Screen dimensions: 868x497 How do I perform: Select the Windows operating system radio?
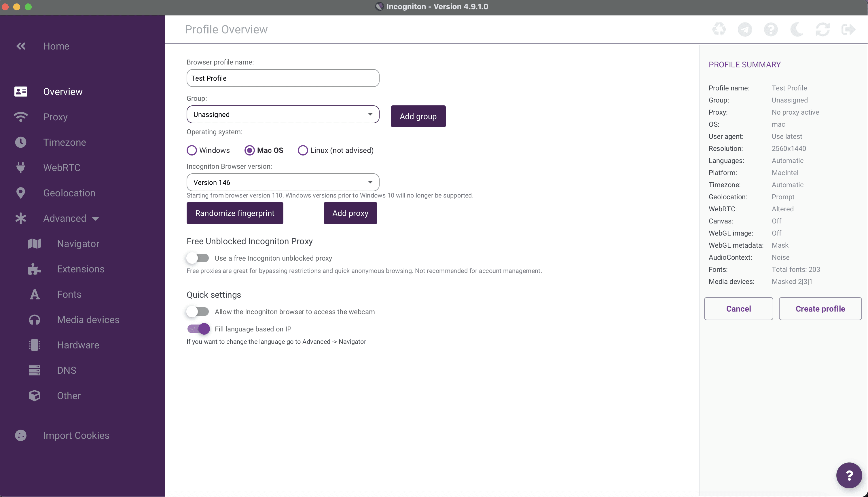tap(192, 150)
